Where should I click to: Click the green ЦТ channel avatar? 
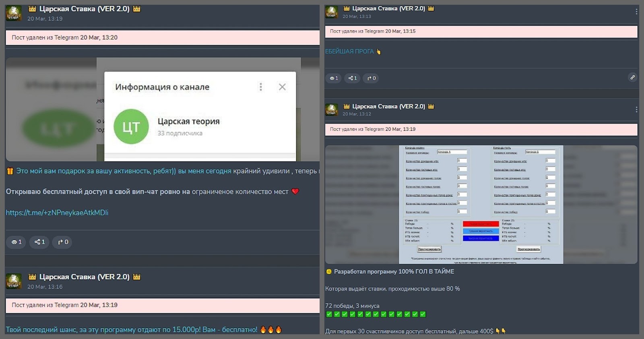[x=131, y=127]
